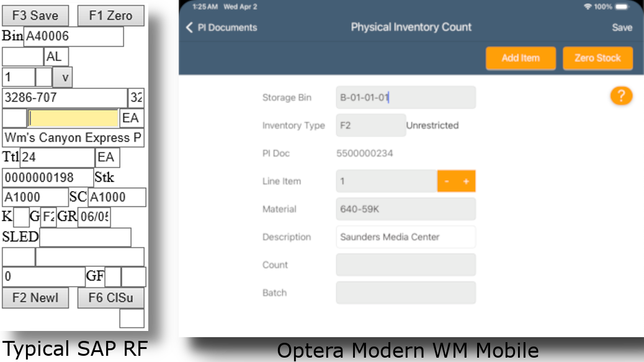Image resolution: width=644 pixels, height=362 pixels.
Task: Open the small 'v' dropdown button
Action: (x=63, y=78)
